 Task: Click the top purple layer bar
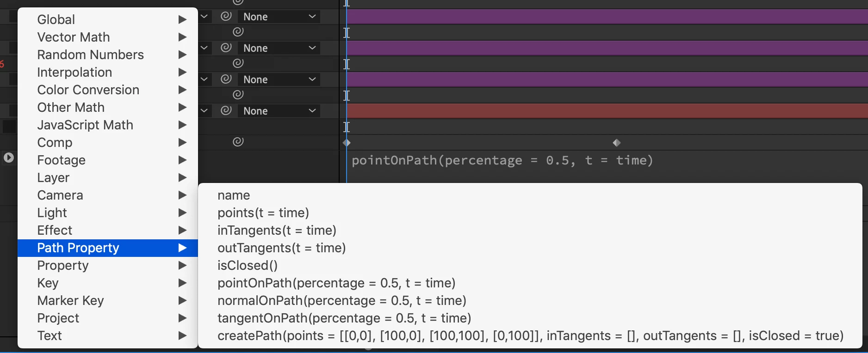click(x=601, y=17)
